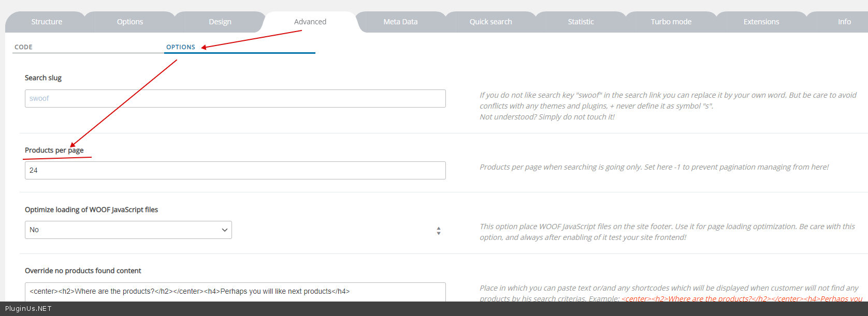This screenshot has height=316, width=868.
Task: Go to the Design tab
Action: tap(220, 22)
